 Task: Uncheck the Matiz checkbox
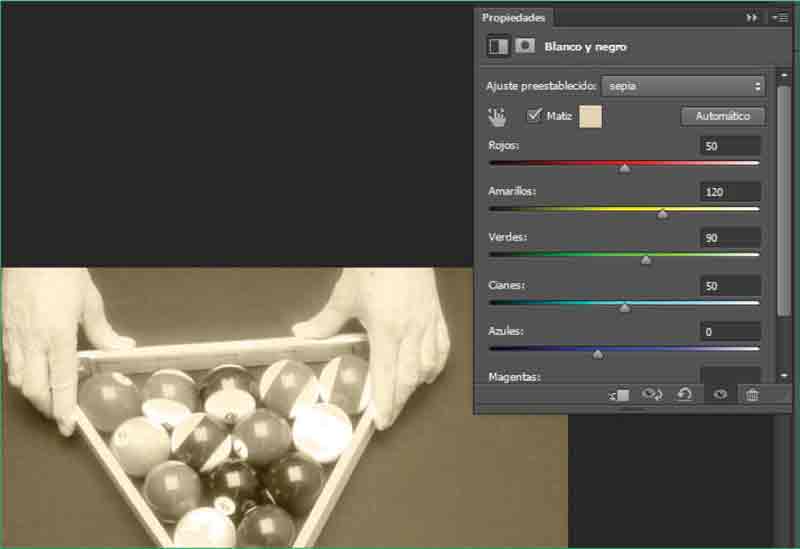[x=534, y=116]
